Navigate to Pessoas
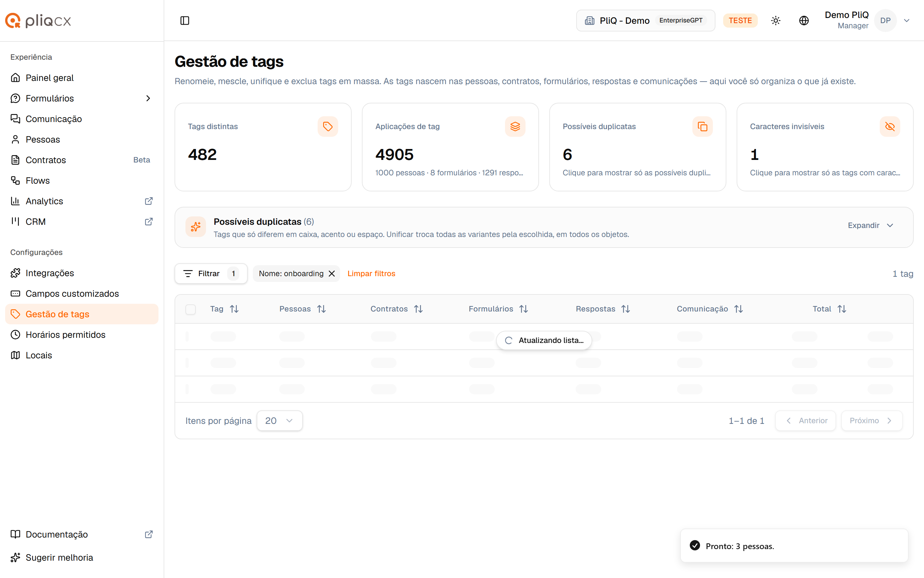 [82, 140]
